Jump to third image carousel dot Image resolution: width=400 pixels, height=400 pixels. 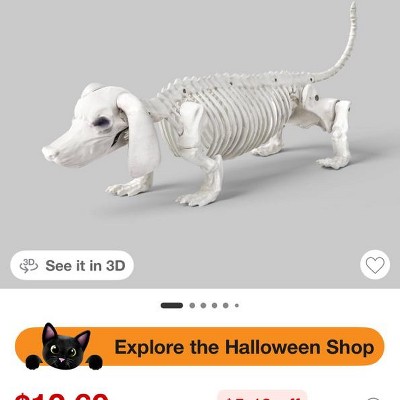(203, 305)
